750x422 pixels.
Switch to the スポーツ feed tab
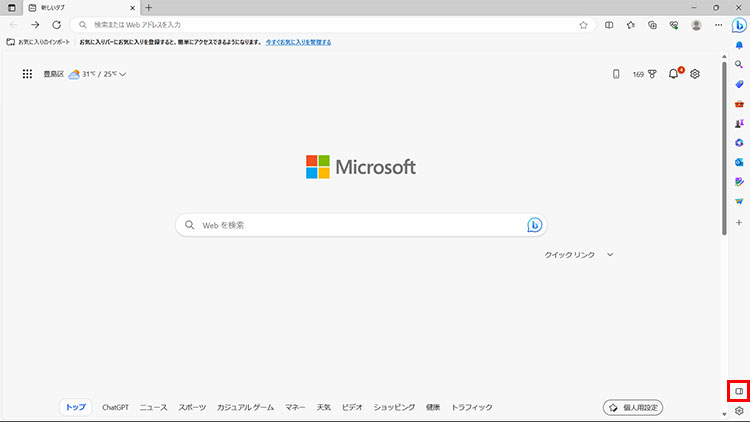(192, 407)
